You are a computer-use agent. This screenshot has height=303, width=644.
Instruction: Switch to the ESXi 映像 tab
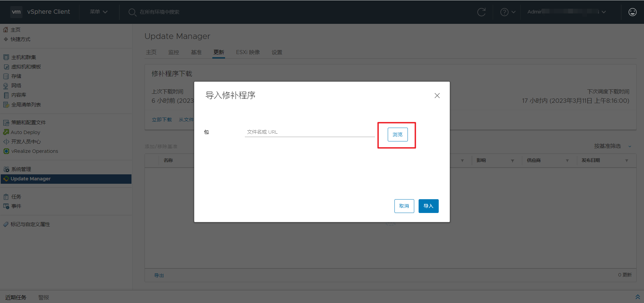click(x=248, y=52)
